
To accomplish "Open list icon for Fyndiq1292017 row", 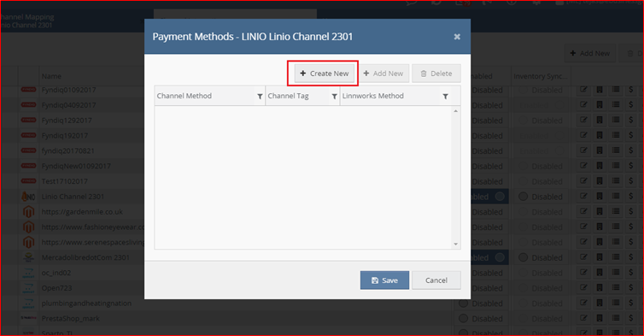I will tap(615, 120).
